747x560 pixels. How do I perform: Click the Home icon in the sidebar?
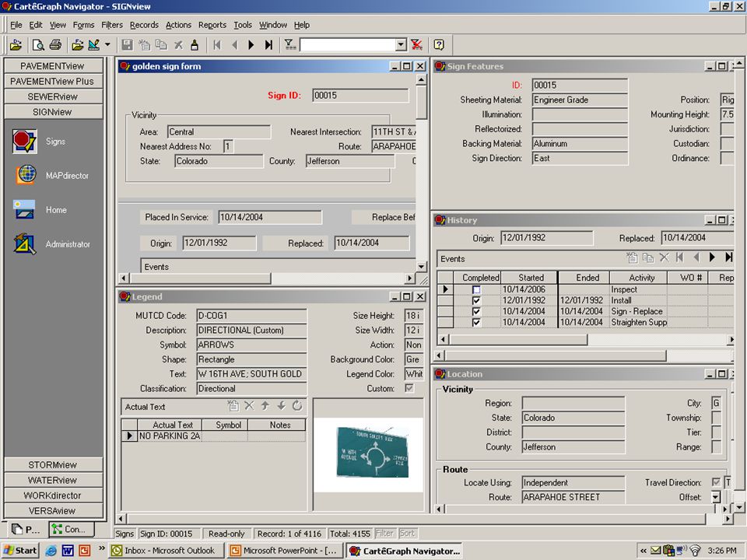(x=24, y=209)
